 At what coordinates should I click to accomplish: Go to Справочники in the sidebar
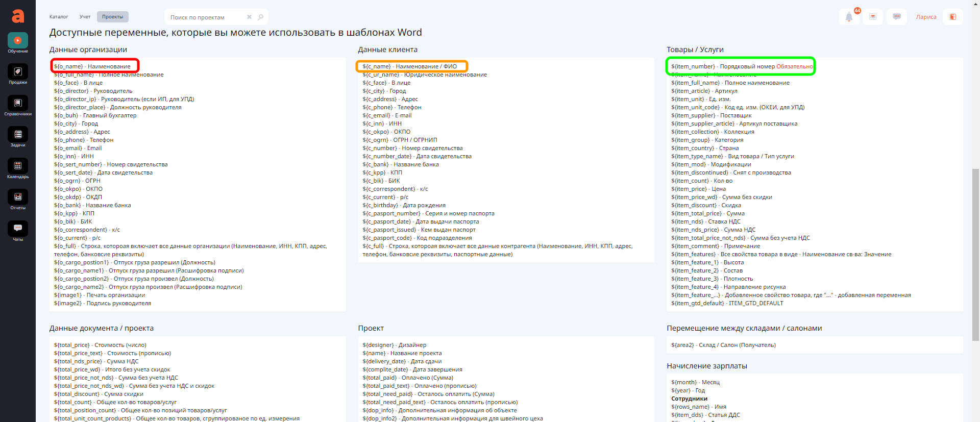(x=18, y=104)
